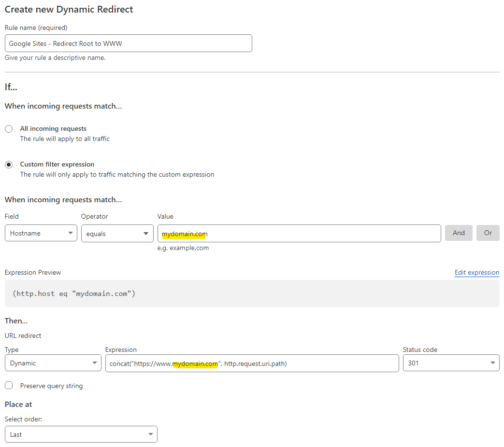Click the arrow icon on Hostname field selector
Viewport: 504px width, 447px height.
coord(70,233)
